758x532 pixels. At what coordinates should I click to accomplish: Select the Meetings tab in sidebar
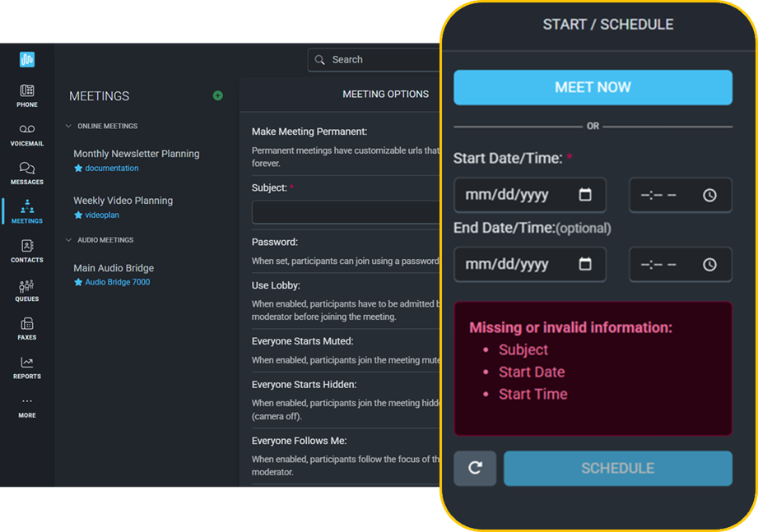click(27, 211)
